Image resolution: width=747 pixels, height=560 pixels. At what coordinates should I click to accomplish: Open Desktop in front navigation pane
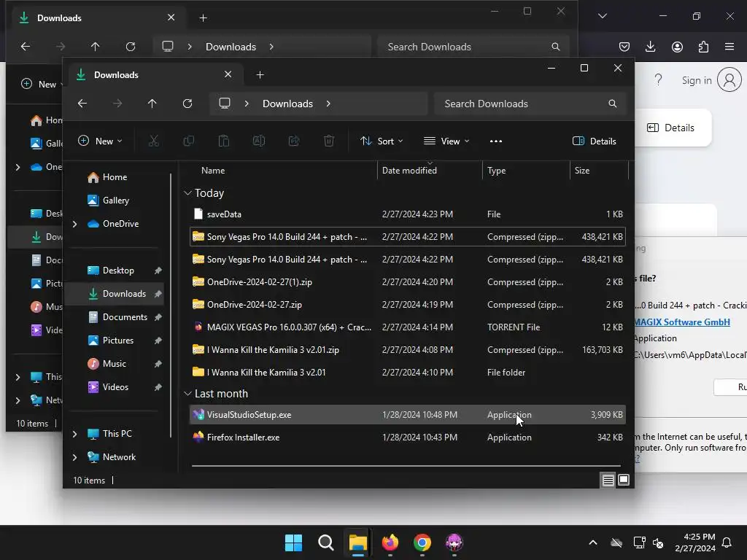point(118,271)
